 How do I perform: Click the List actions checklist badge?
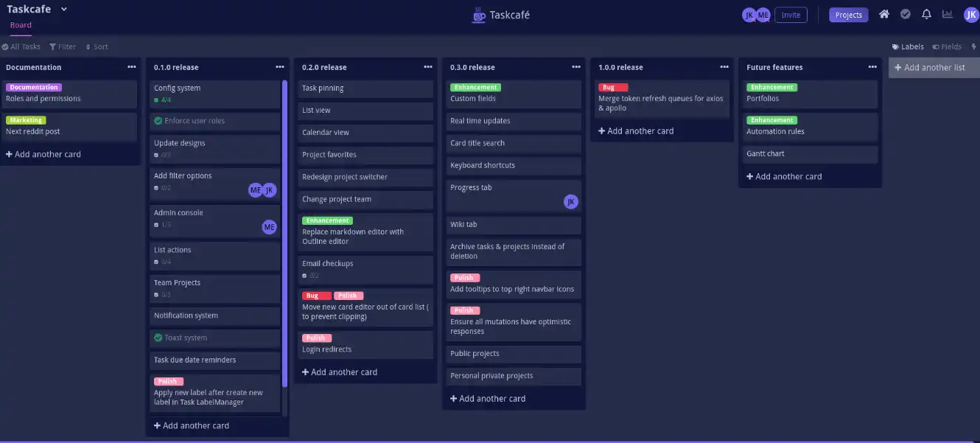coord(162,262)
